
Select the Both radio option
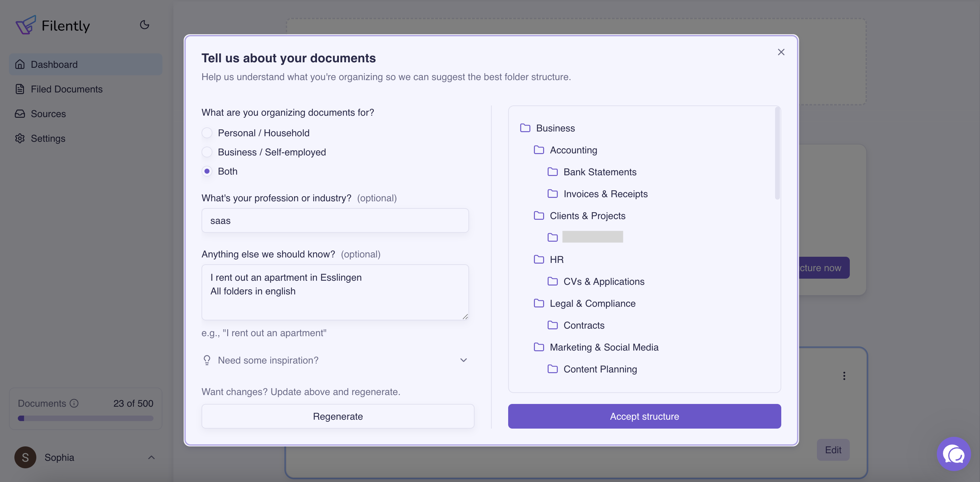click(207, 172)
